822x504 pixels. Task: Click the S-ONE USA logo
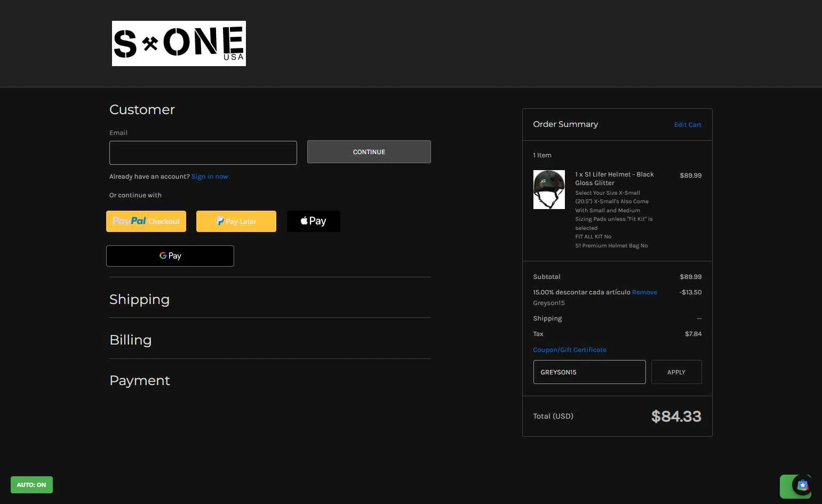179,43
